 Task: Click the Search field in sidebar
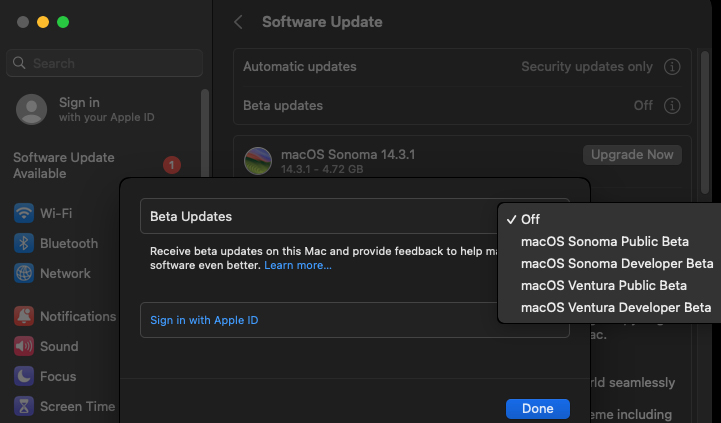coord(106,63)
